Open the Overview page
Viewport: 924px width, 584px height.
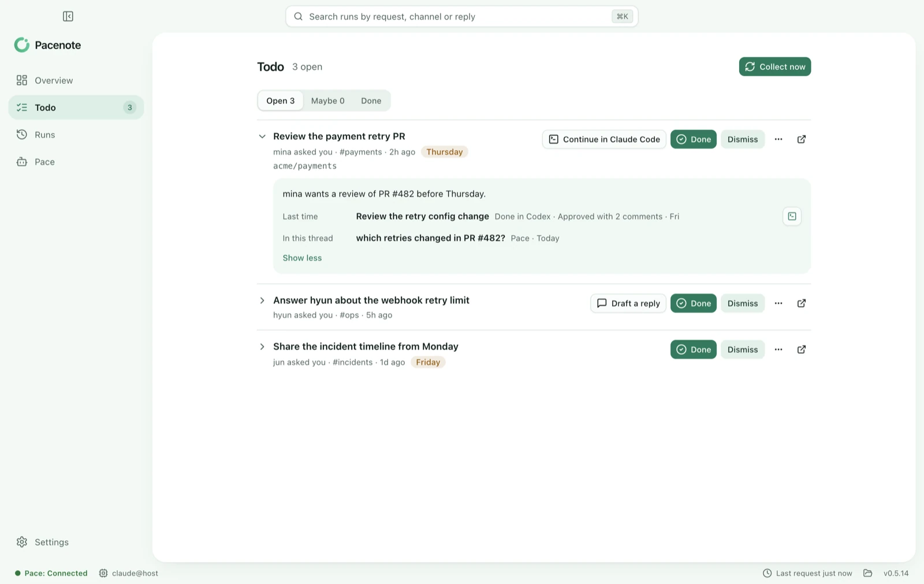(76, 80)
